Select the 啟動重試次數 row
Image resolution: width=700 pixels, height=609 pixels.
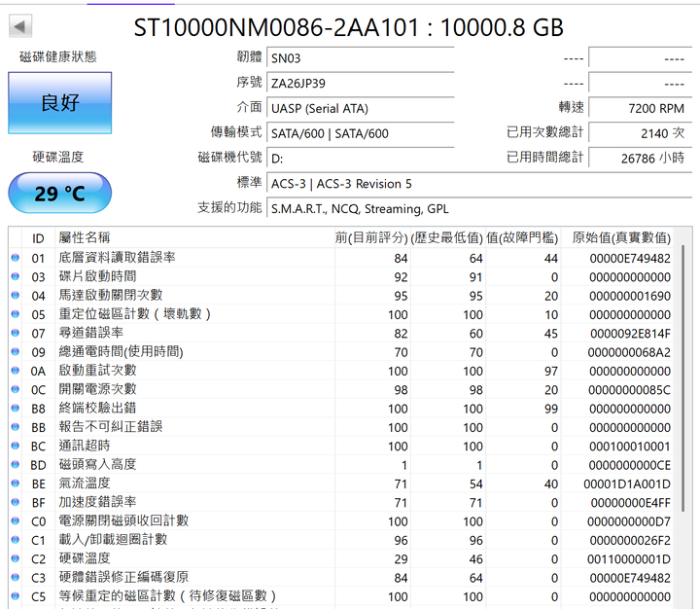point(341,371)
